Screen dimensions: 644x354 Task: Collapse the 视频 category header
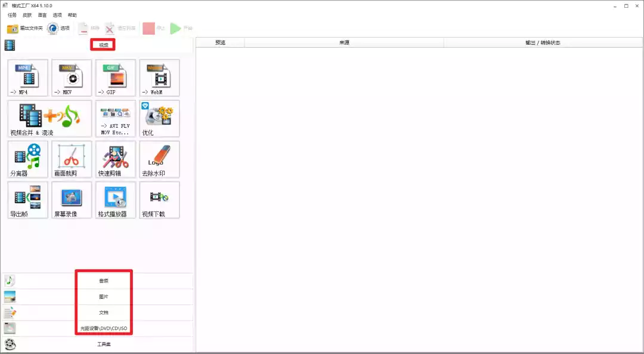point(97,45)
